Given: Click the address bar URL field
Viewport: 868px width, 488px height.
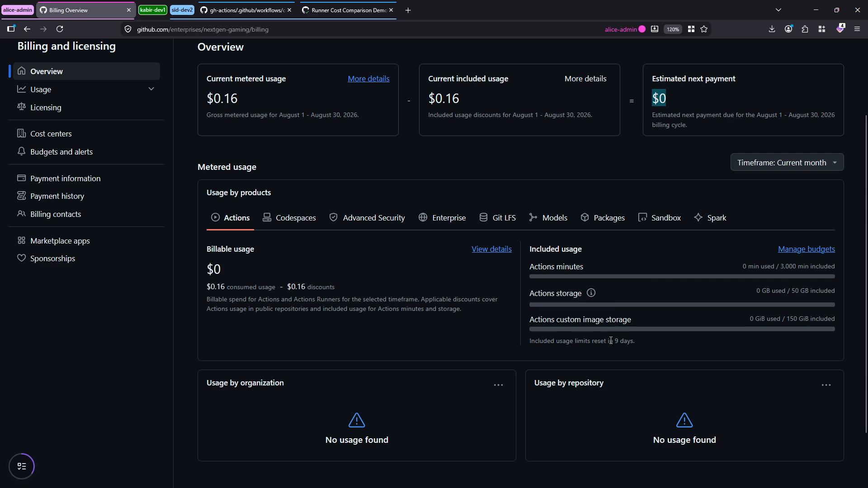Looking at the screenshot, I should pos(362,29).
